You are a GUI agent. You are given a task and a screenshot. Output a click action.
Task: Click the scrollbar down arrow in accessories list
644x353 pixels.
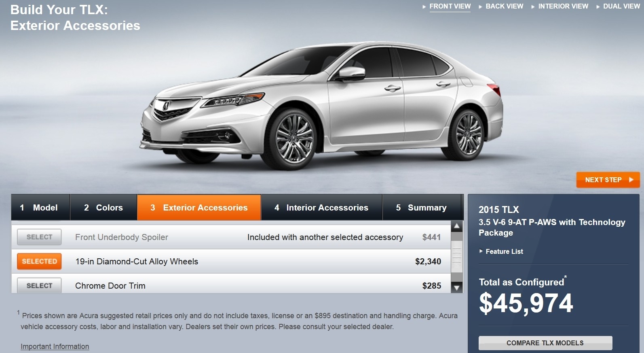(456, 288)
